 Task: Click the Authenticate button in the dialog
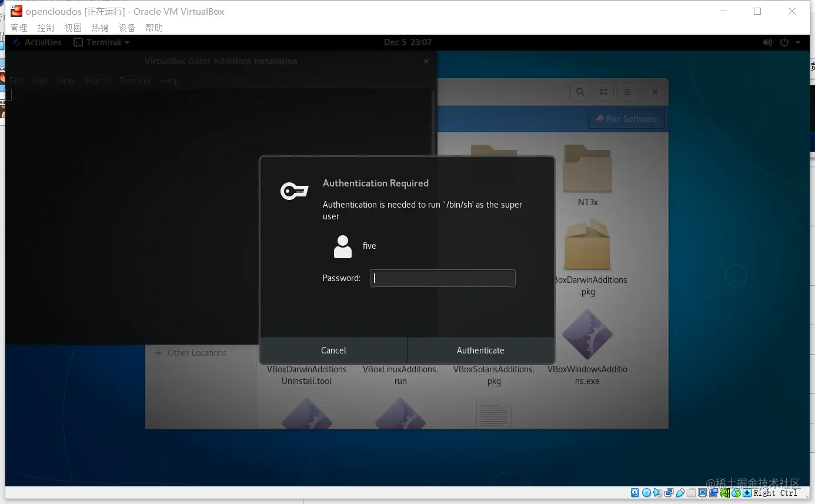click(x=480, y=351)
